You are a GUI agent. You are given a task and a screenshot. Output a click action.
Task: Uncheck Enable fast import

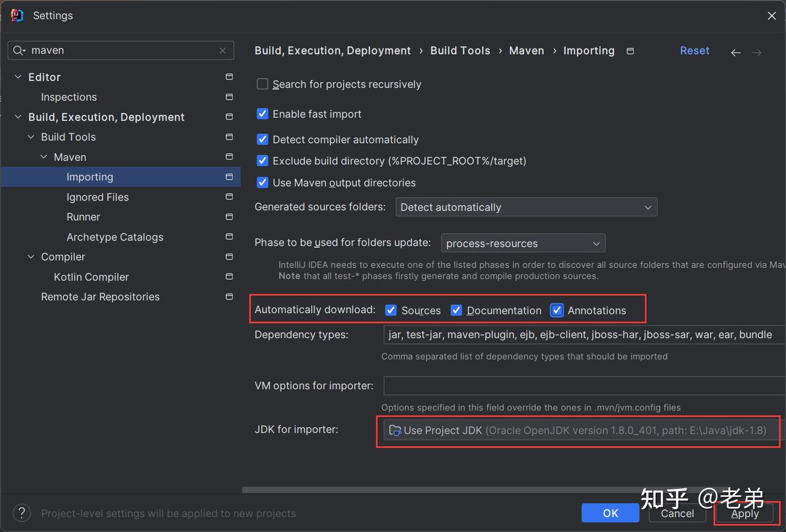click(263, 113)
